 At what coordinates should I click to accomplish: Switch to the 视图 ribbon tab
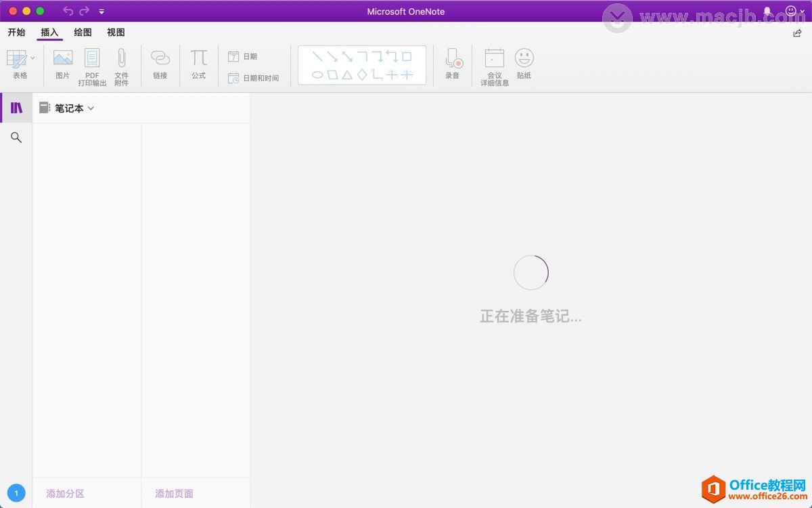click(115, 32)
